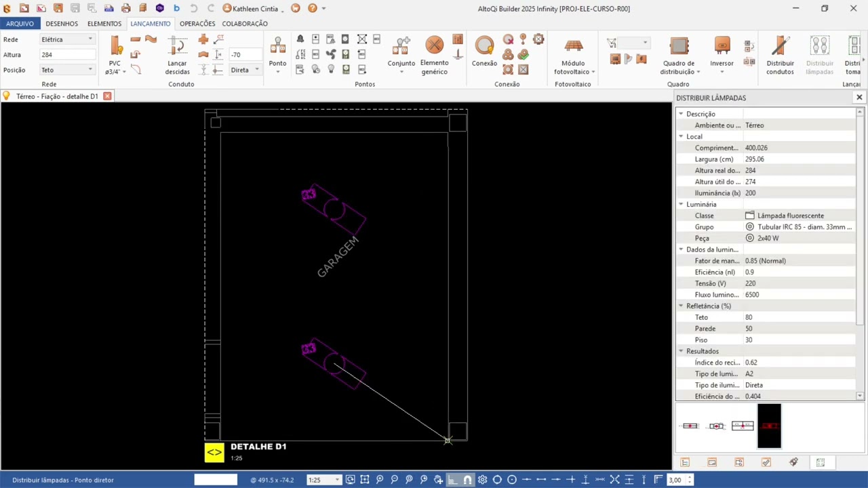Screen dimensions: 868x488
Task: Click the undo arrow in title toolbar
Action: click(193, 8)
